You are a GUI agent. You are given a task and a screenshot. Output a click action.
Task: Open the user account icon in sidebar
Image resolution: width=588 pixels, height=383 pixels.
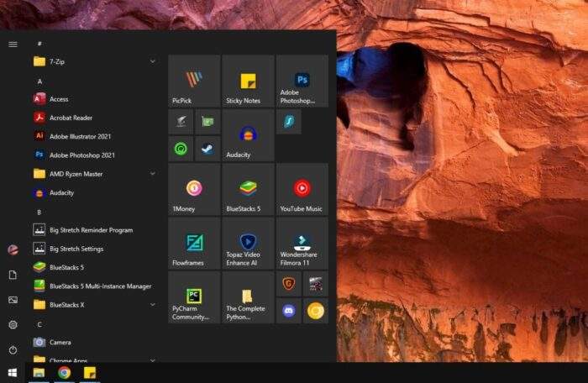coord(13,249)
